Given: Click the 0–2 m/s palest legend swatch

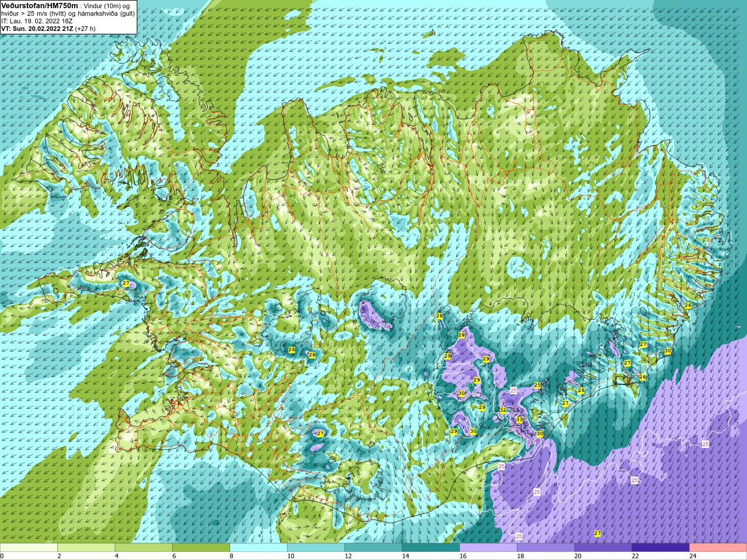Looking at the screenshot, I should (29, 548).
